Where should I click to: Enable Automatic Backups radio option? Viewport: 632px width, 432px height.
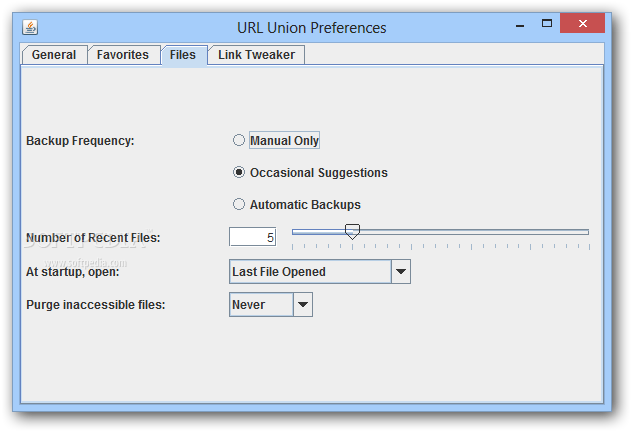[x=239, y=204]
